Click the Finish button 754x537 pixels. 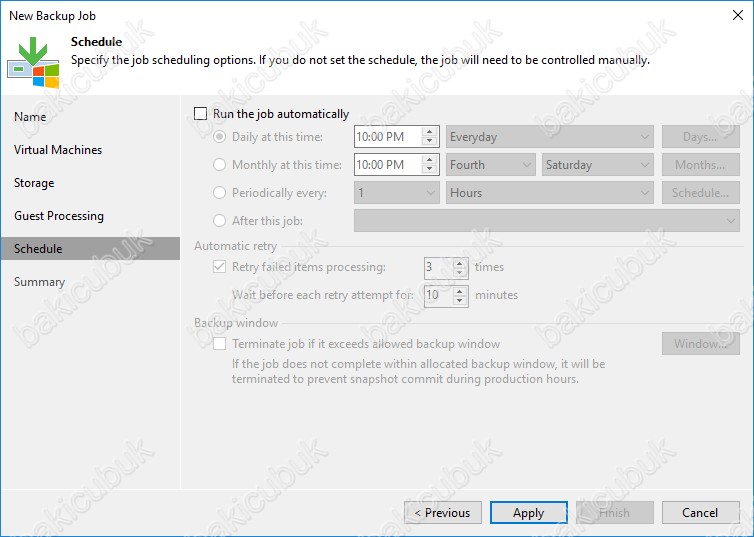(615, 512)
